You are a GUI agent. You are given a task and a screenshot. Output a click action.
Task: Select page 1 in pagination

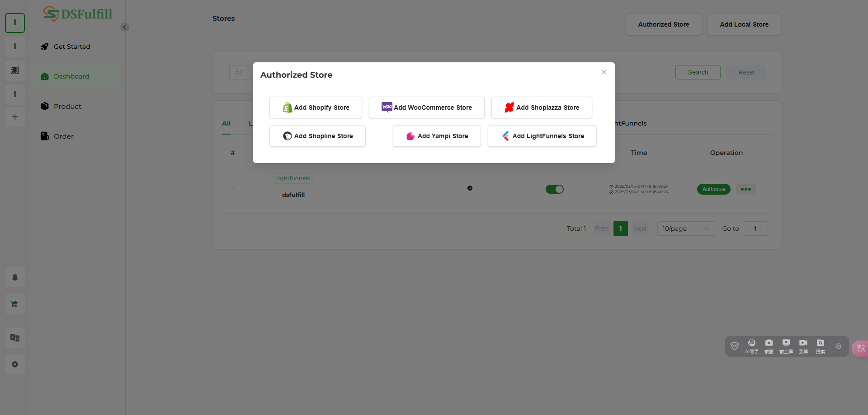621,228
